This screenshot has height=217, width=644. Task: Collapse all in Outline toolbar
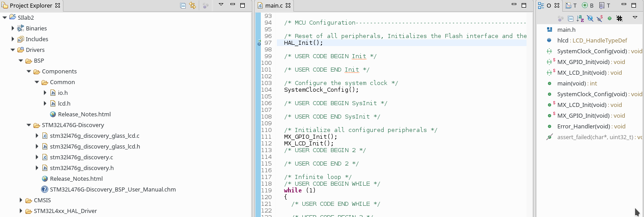pos(570,18)
